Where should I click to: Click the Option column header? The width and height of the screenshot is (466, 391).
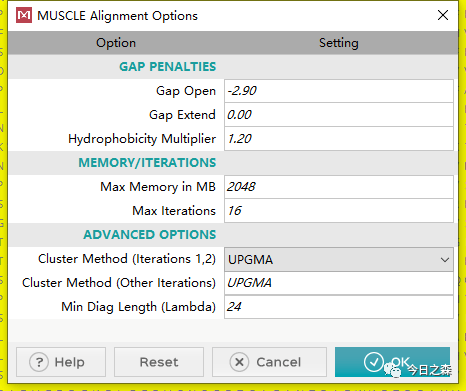[x=116, y=43]
